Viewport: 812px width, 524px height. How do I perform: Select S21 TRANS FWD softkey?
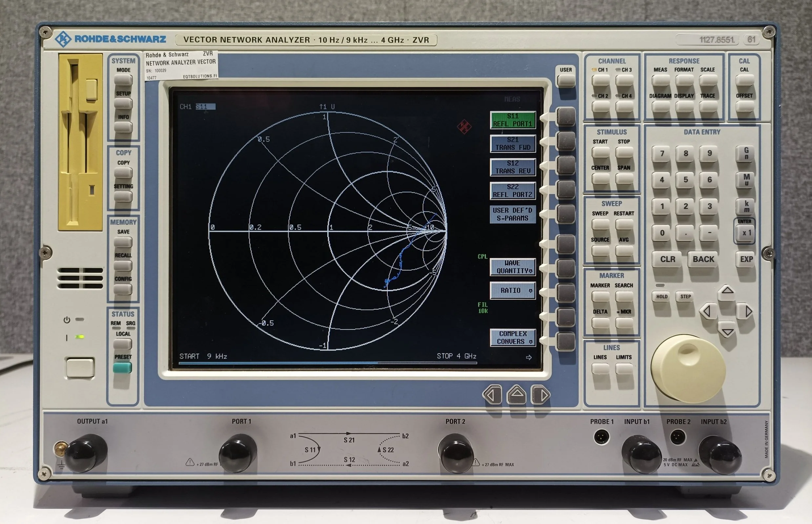pos(513,144)
